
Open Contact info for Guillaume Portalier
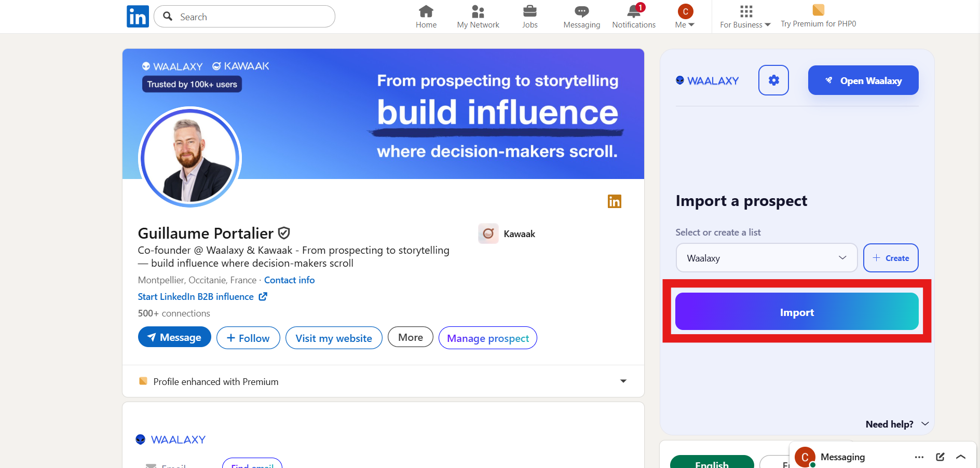(x=289, y=280)
